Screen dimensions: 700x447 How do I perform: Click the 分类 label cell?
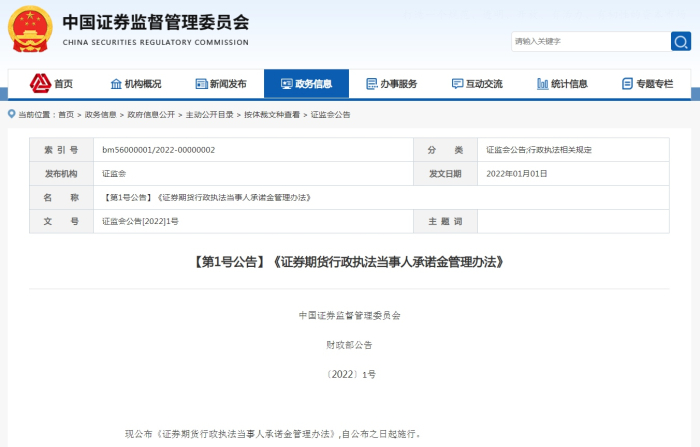coord(445,150)
